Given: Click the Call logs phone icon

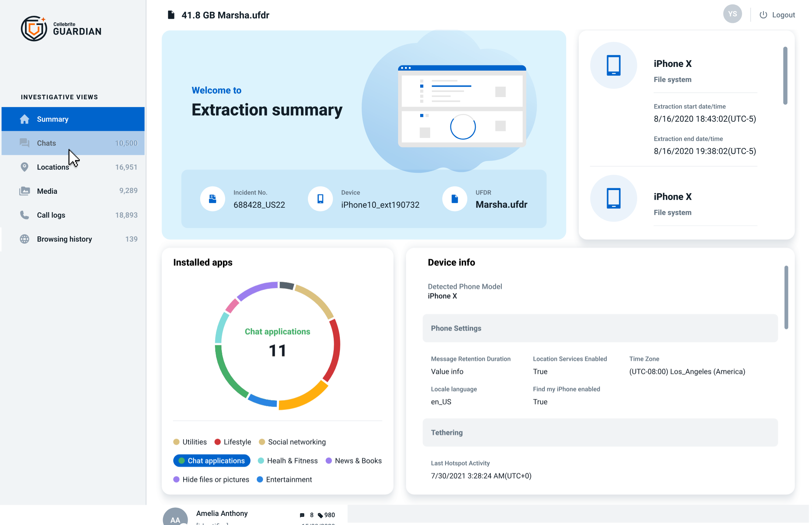Looking at the screenshot, I should 24,215.
